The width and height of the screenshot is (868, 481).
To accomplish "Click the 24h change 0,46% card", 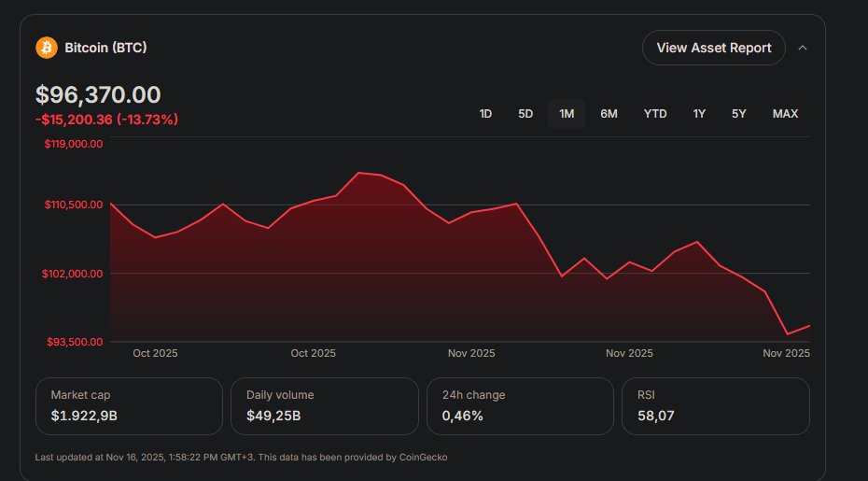I will point(521,406).
